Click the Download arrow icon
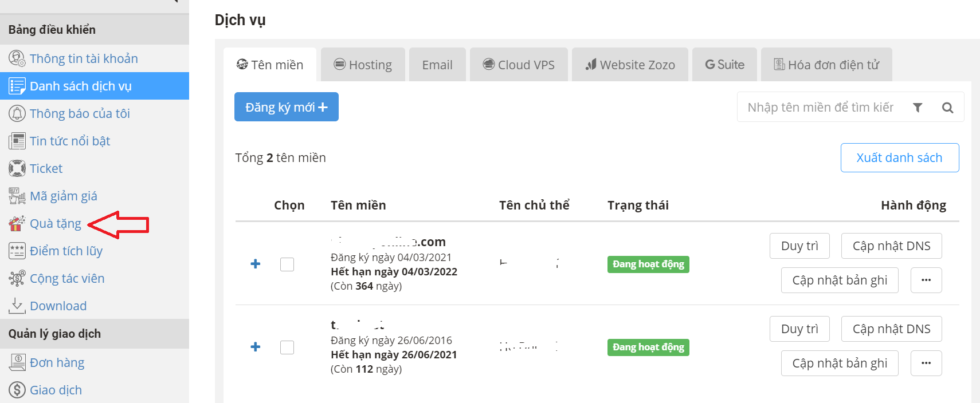 coord(16,305)
